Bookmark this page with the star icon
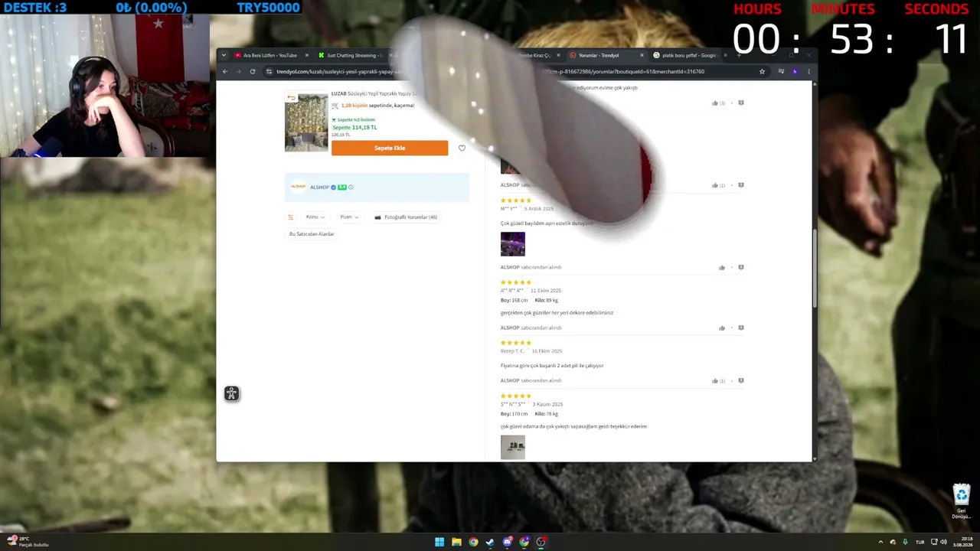 click(x=762, y=71)
